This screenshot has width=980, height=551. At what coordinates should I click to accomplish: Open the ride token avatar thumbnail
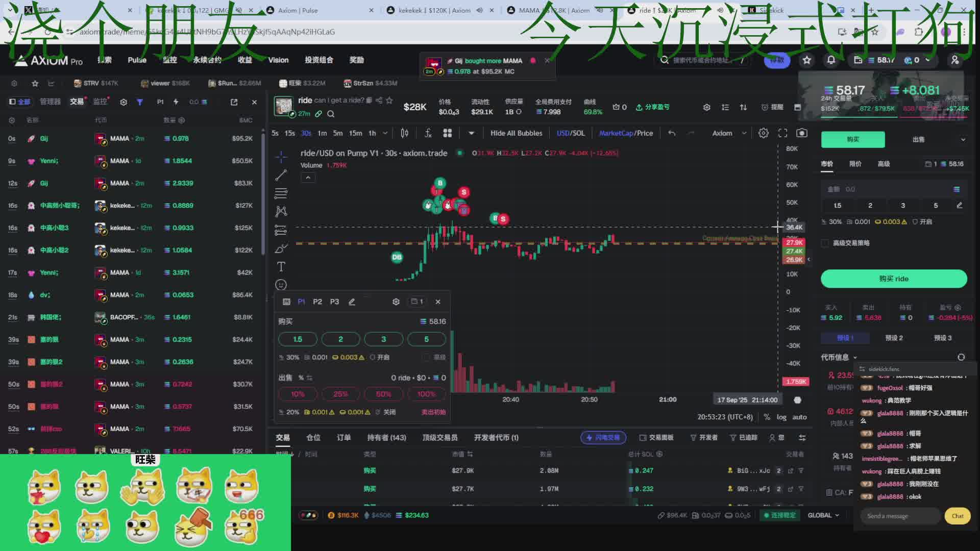pyautogui.click(x=283, y=106)
